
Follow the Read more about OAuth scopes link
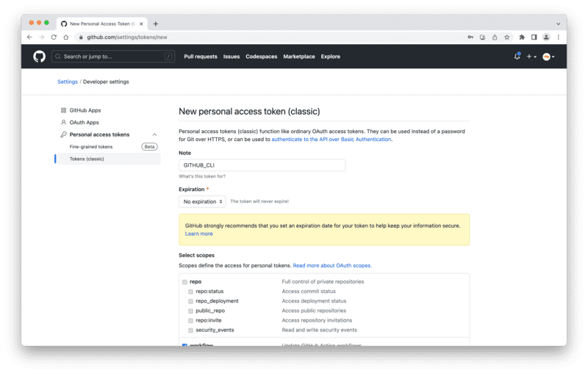pos(332,265)
